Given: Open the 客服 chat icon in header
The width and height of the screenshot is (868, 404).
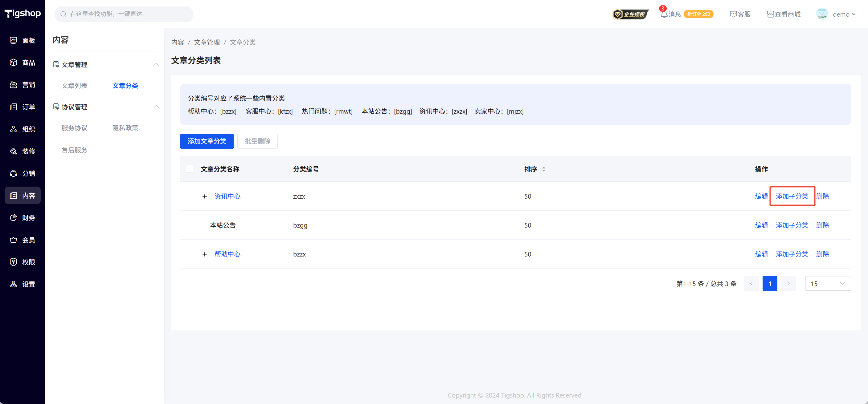Looking at the screenshot, I should coord(733,14).
